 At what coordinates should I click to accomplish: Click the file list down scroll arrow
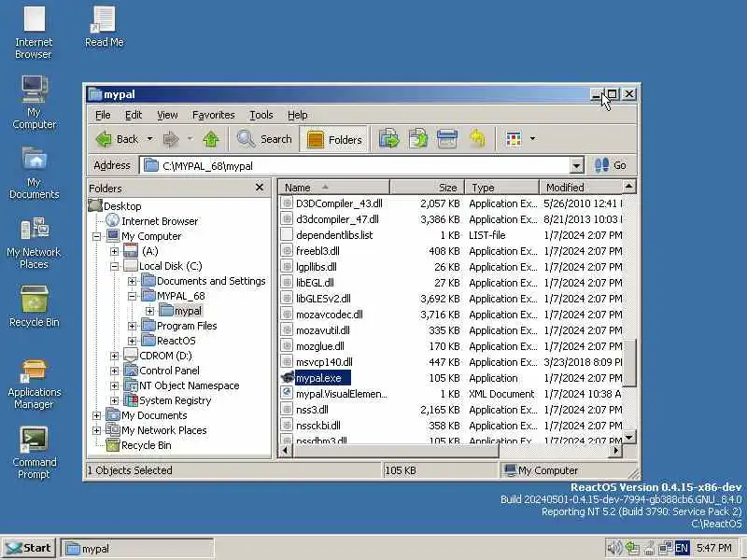(628, 437)
